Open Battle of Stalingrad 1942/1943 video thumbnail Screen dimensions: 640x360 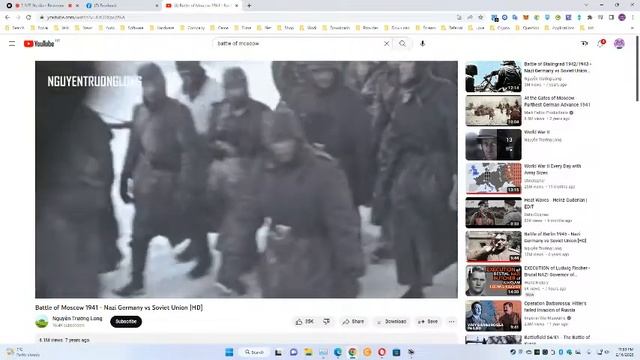tap(493, 76)
